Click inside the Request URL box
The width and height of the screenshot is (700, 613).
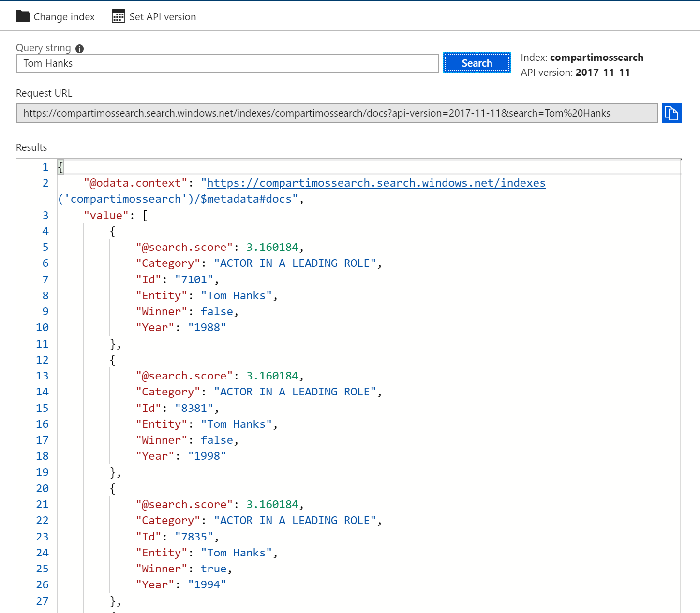click(337, 113)
